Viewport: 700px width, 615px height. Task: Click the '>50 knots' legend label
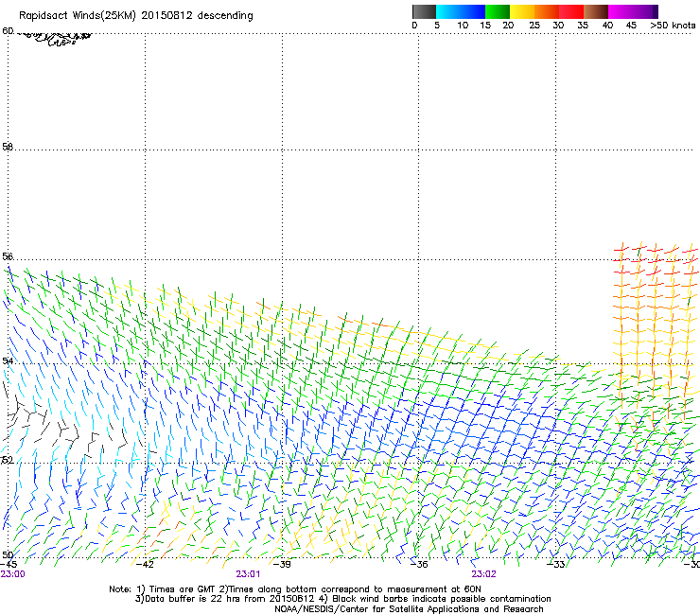coord(673,26)
